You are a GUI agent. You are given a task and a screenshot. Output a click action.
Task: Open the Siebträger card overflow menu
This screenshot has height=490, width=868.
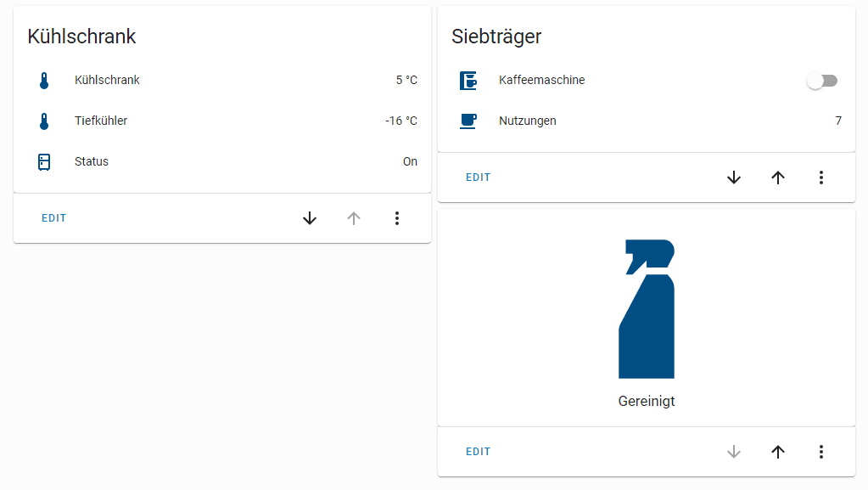(x=821, y=177)
